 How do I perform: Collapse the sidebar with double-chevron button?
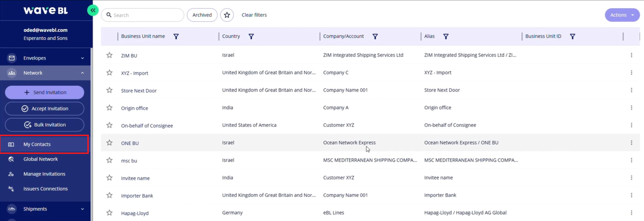click(93, 10)
